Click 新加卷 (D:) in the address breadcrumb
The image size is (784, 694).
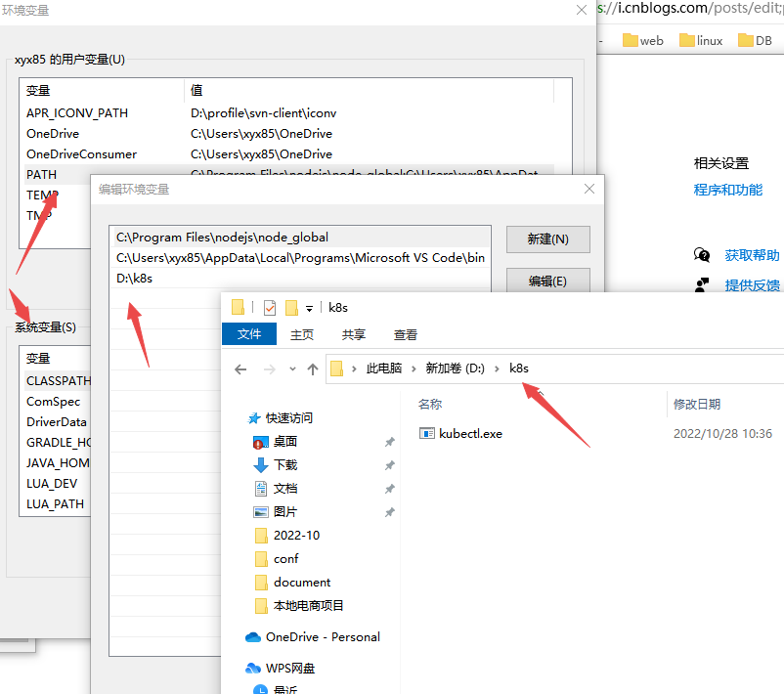click(455, 369)
